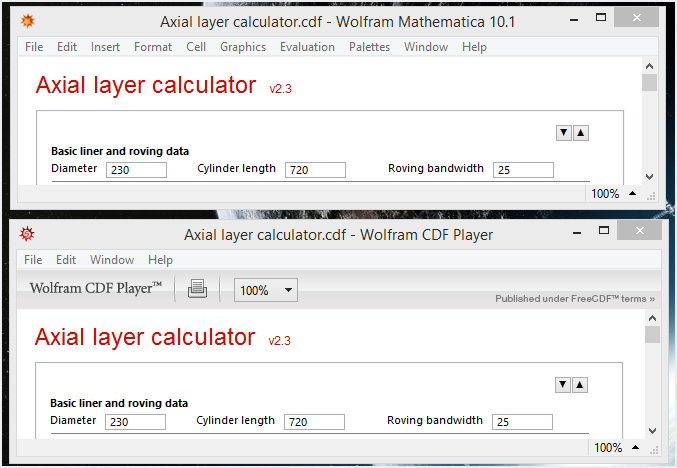This screenshot has width=677, height=468.
Task: Open Published under FreeCDF terms link
Action: click(575, 299)
